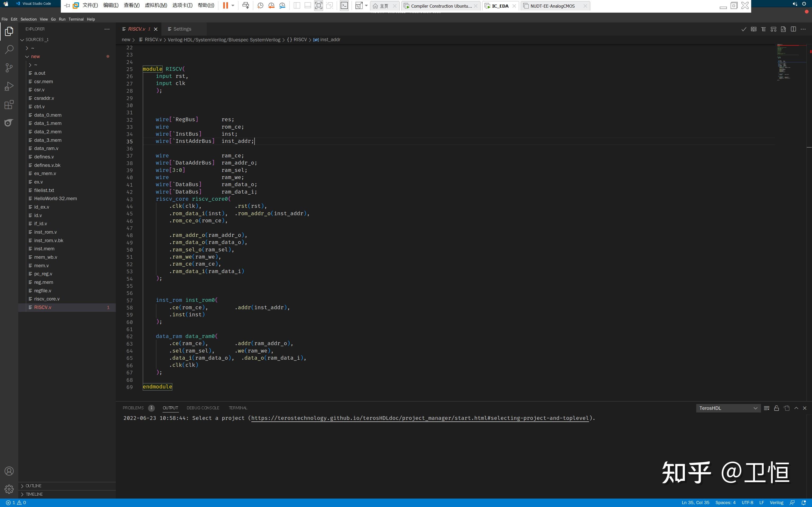Open the Terminal menu
The width and height of the screenshot is (812, 507).
pyautogui.click(x=76, y=19)
